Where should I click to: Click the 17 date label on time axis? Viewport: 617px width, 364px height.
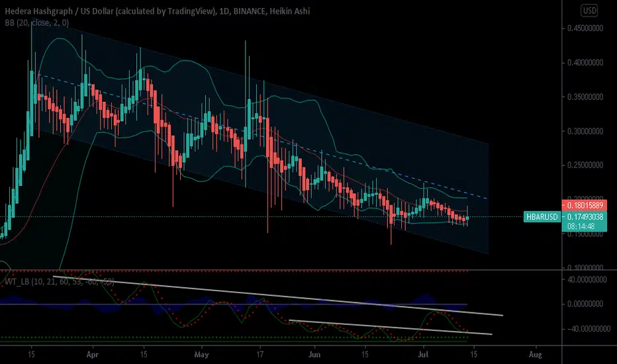point(260,355)
